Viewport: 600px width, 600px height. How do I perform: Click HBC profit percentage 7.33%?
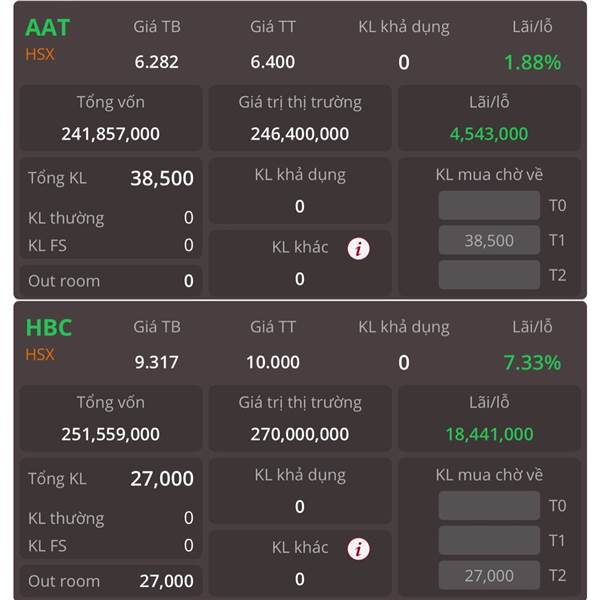(532, 362)
